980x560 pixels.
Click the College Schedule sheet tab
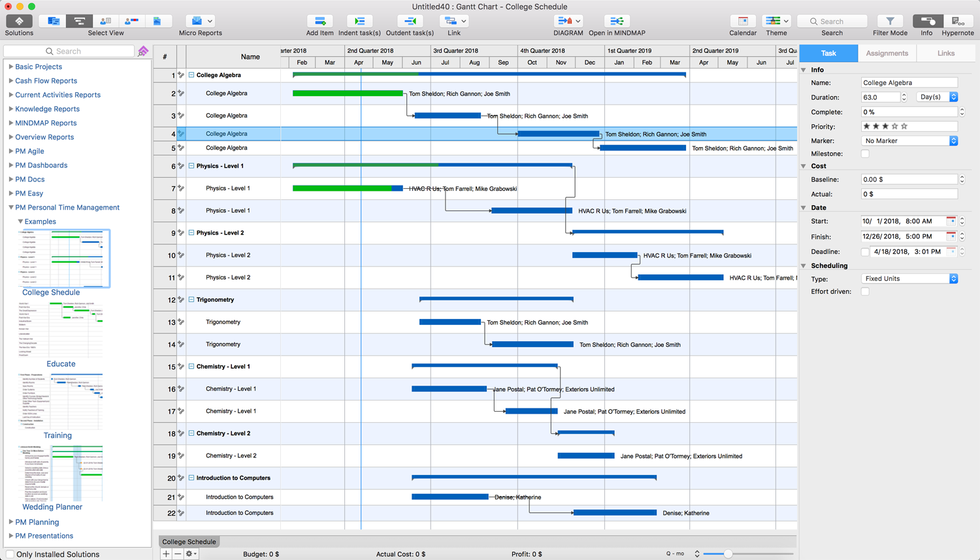click(x=189, y=542)
